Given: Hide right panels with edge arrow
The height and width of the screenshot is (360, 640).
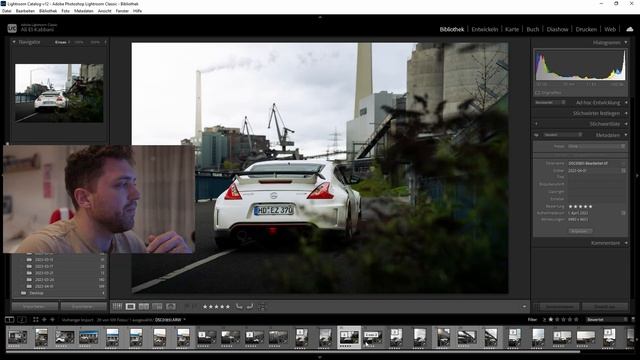Looking at the screenshot, I should tap(637, 176).
